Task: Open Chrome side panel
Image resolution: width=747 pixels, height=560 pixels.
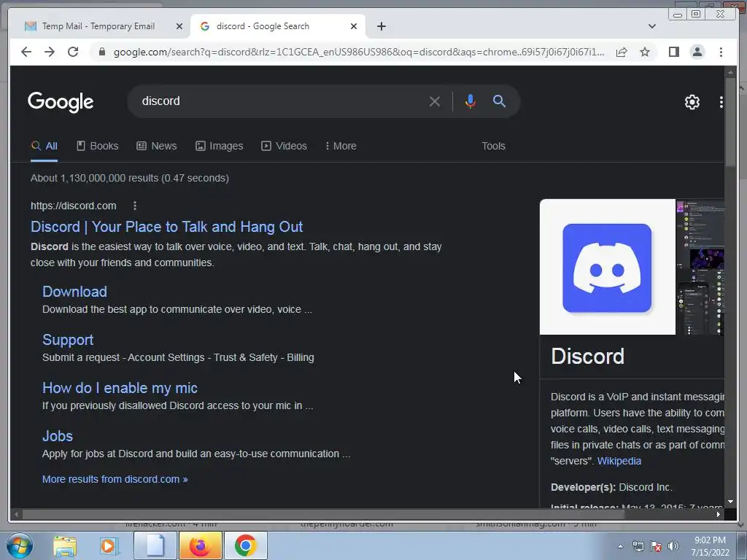Action: (x=673, y=52)
